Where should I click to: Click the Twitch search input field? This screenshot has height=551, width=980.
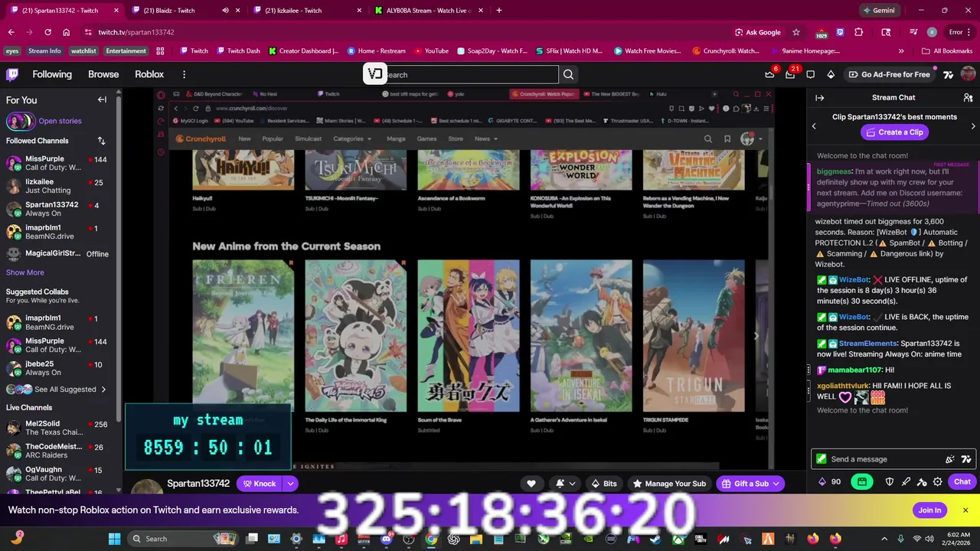pyautogui.click(x=471, y=74)
